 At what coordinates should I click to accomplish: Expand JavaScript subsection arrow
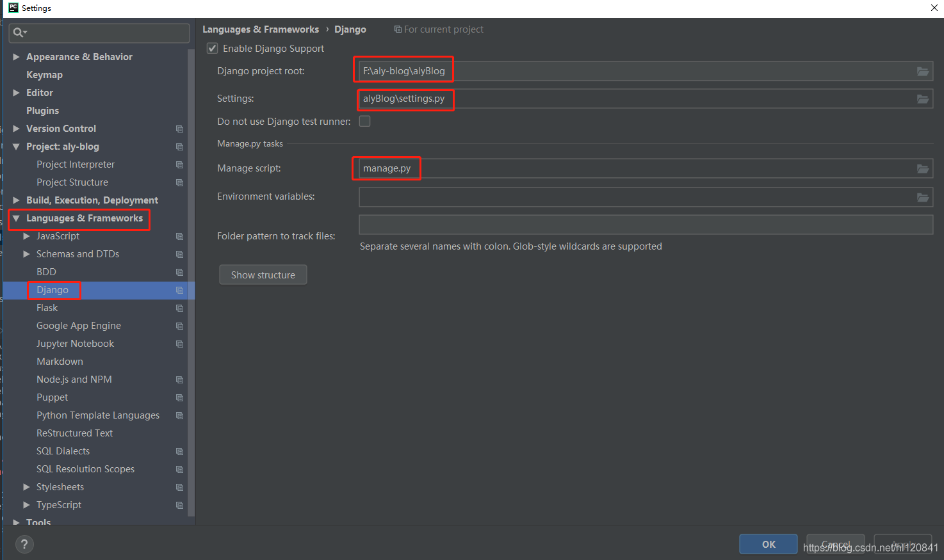27,236
